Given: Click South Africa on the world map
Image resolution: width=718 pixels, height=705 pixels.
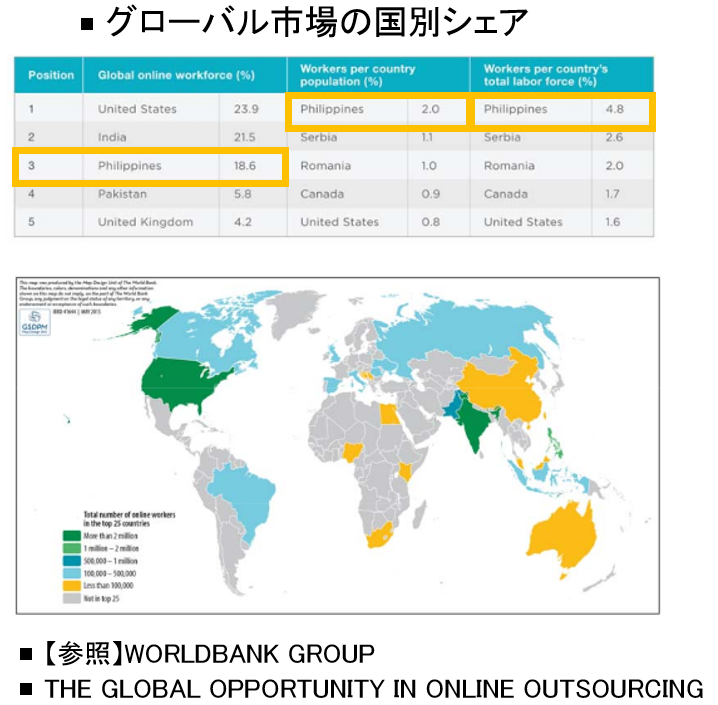Looking at the screenshot, I should point(379,535).
